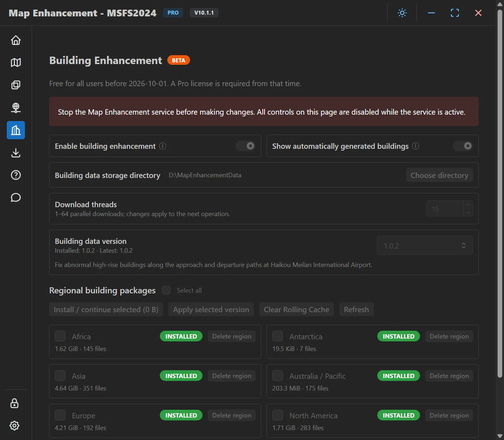Delete region for Asia
The width and height of the screenshot is (504, 440).
(232, 376)
